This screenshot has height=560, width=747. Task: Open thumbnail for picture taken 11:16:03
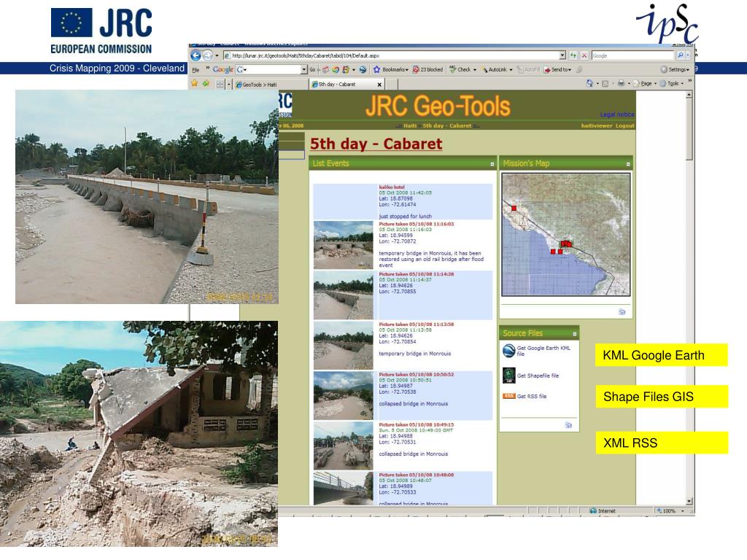point(343,245)
